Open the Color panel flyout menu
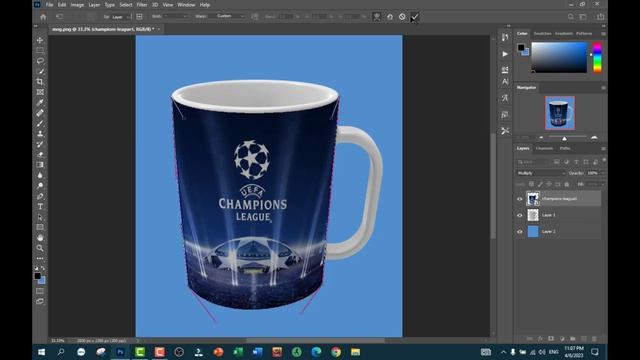This screenshot has width=640, height=360. point(603,33)
